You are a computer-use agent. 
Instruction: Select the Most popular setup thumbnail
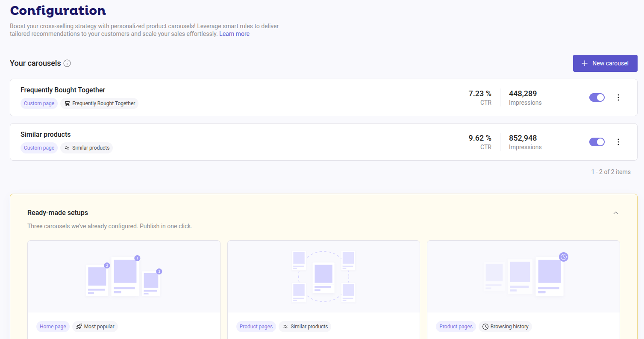tap(124, 277)
